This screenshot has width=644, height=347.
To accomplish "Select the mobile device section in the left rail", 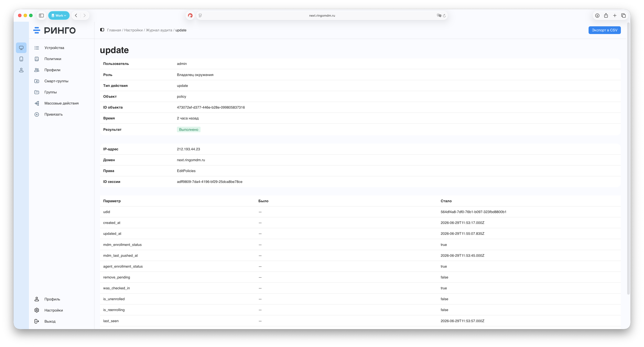I will pyautogui.click(x=21, y=59).
